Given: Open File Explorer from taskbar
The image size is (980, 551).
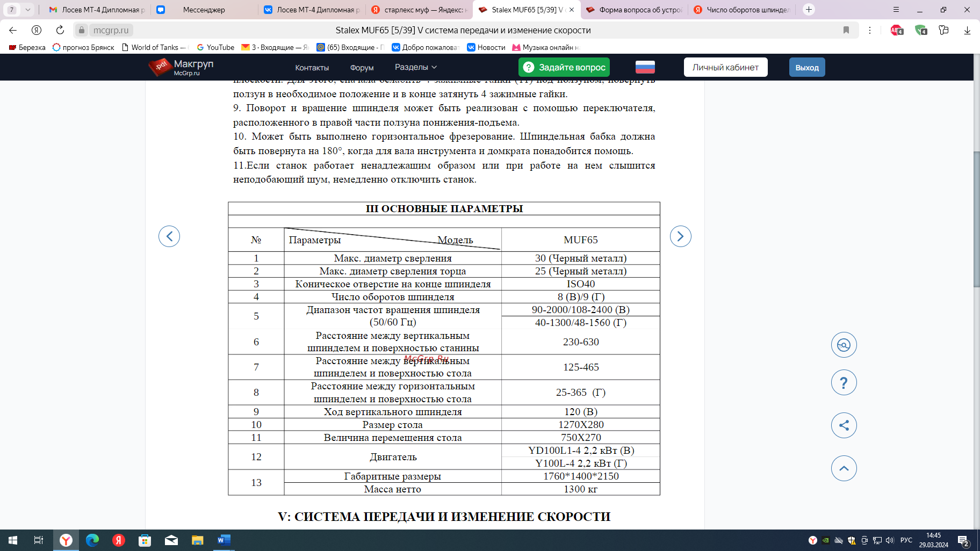Looking at the screenshot, I should 198,540.
